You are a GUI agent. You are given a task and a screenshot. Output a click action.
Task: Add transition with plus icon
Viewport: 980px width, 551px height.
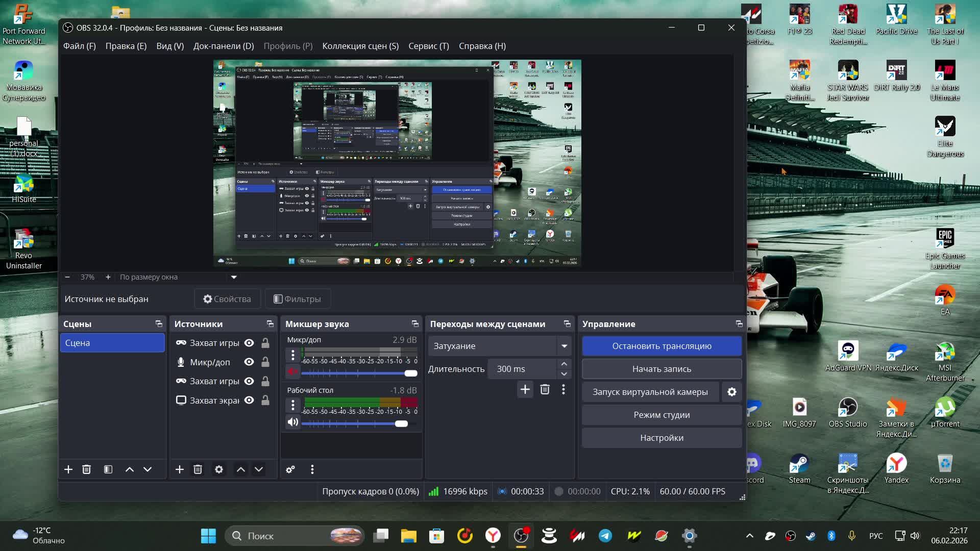(525, 390)
